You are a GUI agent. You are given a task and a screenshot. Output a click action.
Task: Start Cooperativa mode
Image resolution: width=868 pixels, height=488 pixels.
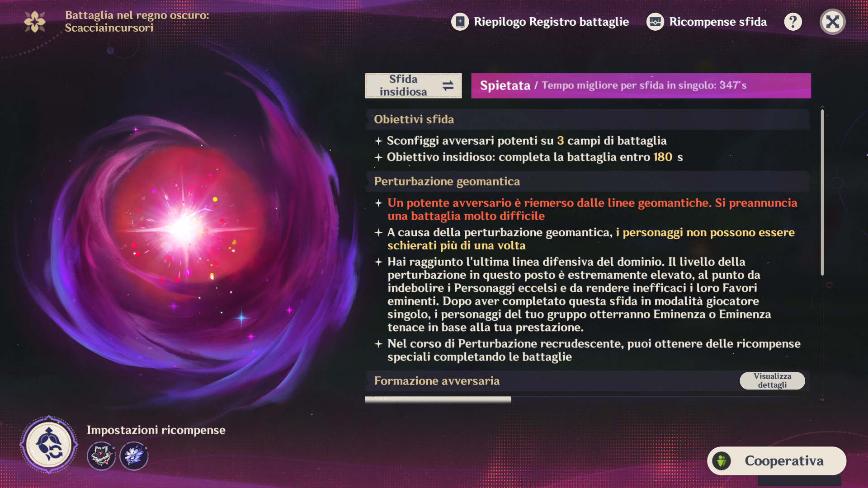[777, 461]
